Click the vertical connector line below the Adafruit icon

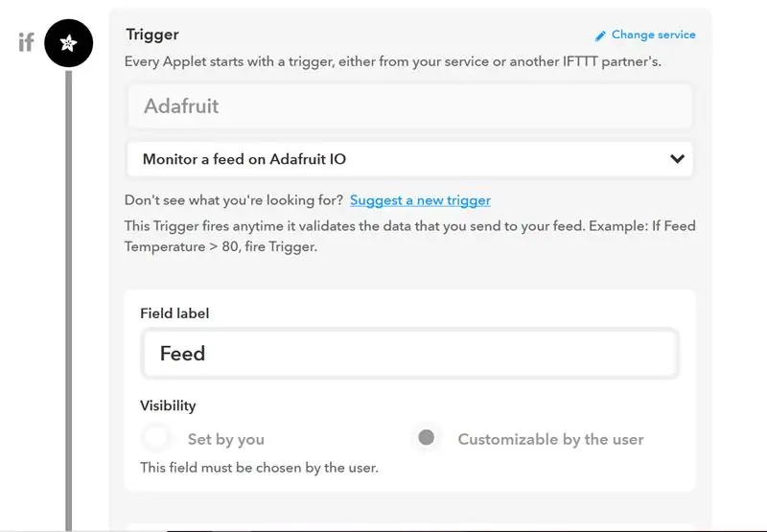68,299
